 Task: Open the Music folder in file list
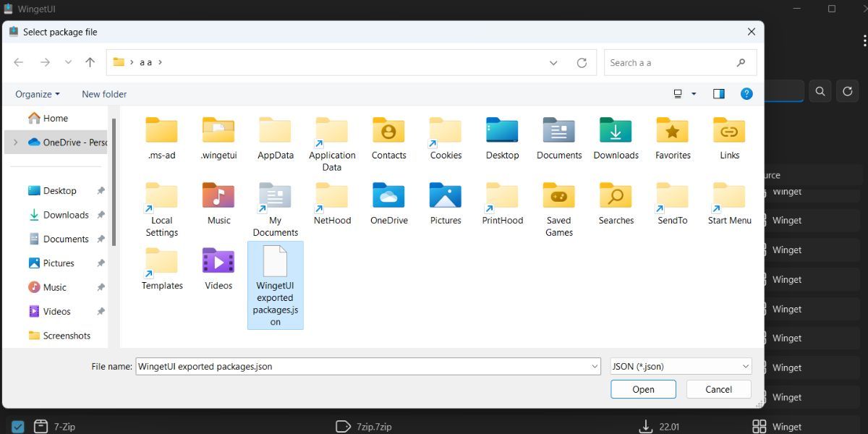(x=218, y=204)
